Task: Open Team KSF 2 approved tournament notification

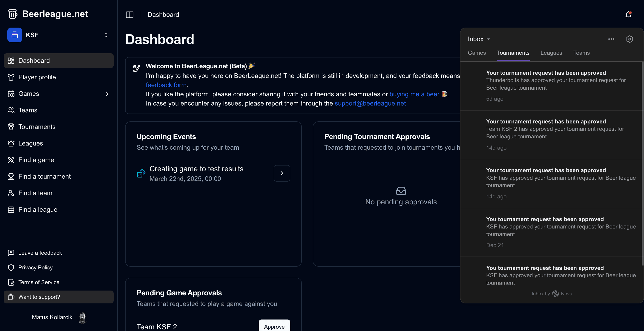Action: coord(551,135)
